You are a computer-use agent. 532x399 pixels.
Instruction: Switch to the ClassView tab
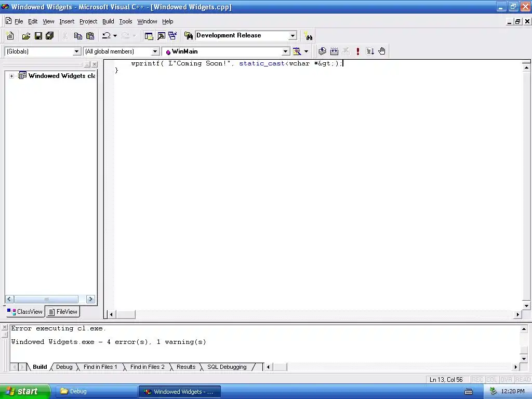25,312
